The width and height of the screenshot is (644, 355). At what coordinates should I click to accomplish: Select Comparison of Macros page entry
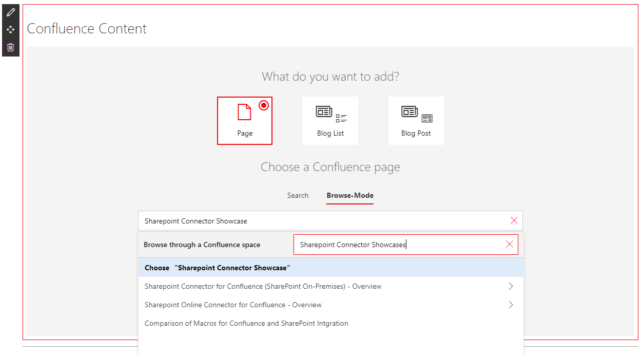246,323
